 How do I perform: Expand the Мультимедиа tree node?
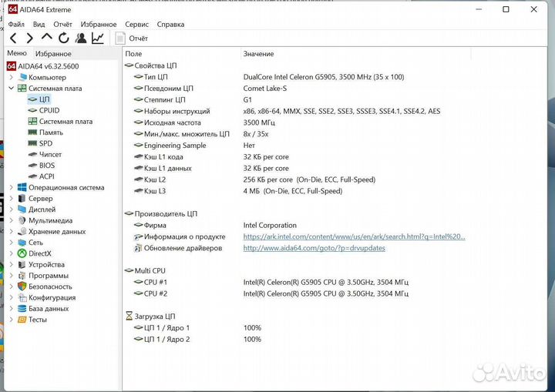(x=11, y=220)
